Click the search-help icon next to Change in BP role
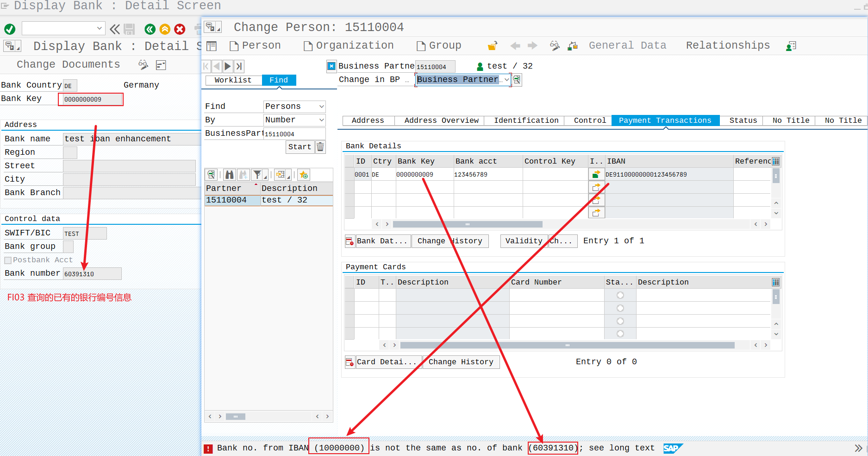The image size is (868, 456). click(x=517, y=80)
